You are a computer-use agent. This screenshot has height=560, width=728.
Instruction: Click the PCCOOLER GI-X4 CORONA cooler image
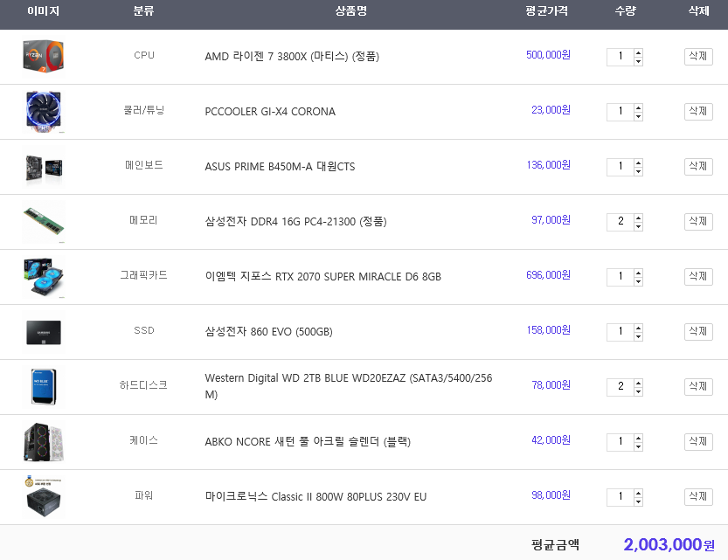(x=43, y=111)
